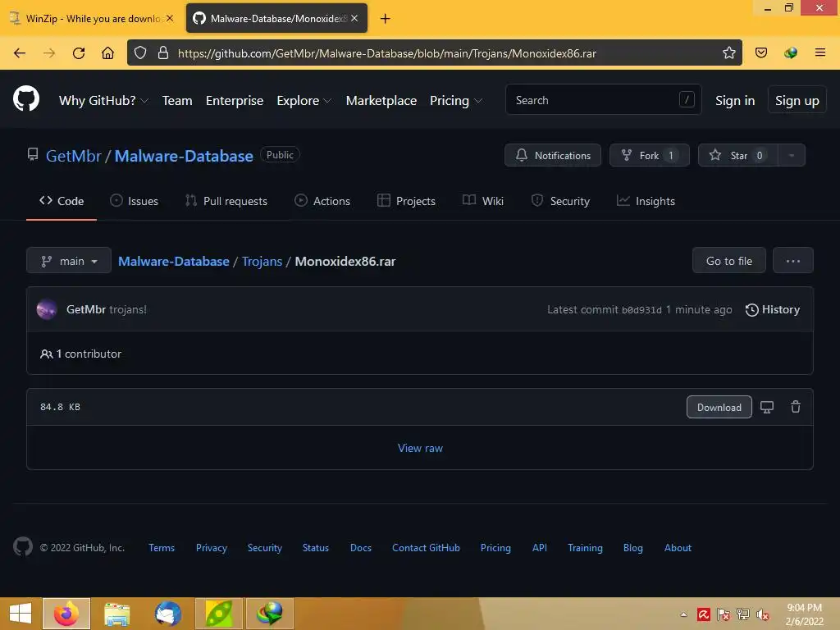The height and width of the screenshot is (630, 840).
Task: Go back with browser back arrow
Action: 20,53
